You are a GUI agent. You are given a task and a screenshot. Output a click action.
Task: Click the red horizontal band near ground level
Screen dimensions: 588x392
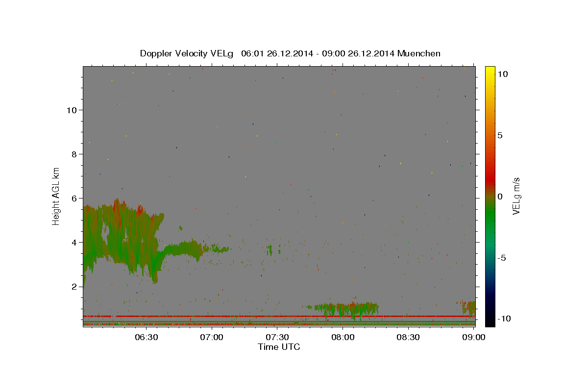tap(279, 316)
